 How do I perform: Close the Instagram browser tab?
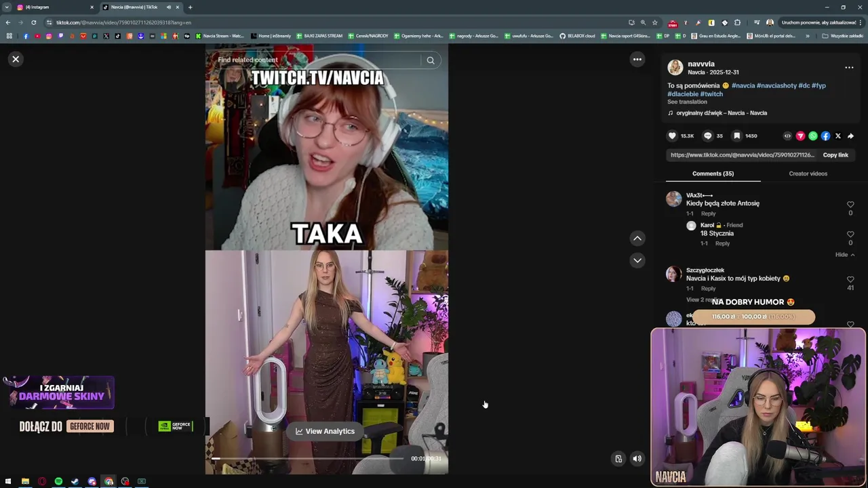coord(92,7)
